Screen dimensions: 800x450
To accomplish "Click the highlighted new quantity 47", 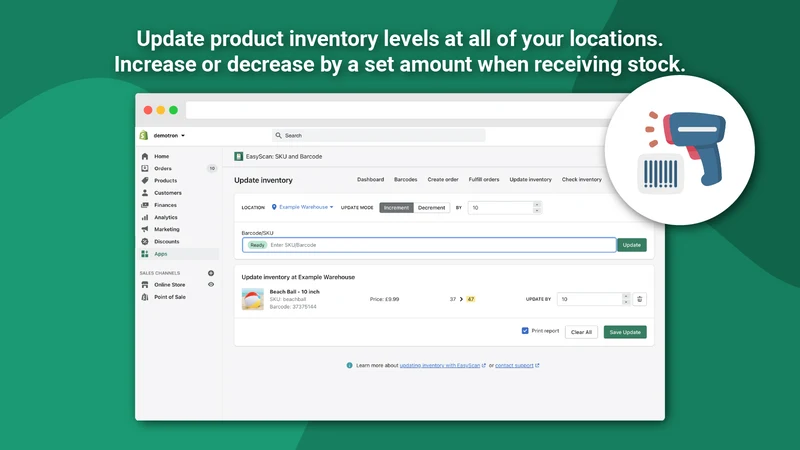I will coord(470,299).
